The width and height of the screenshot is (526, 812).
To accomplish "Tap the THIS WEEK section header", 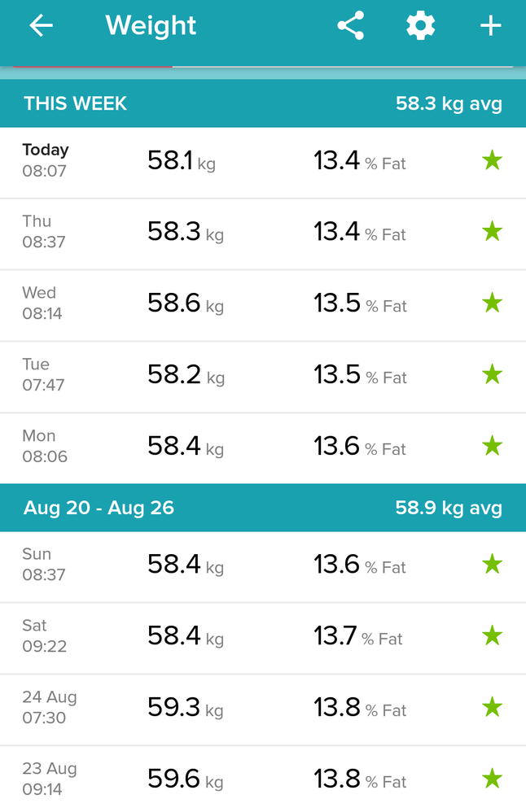I will coord(263,103).
